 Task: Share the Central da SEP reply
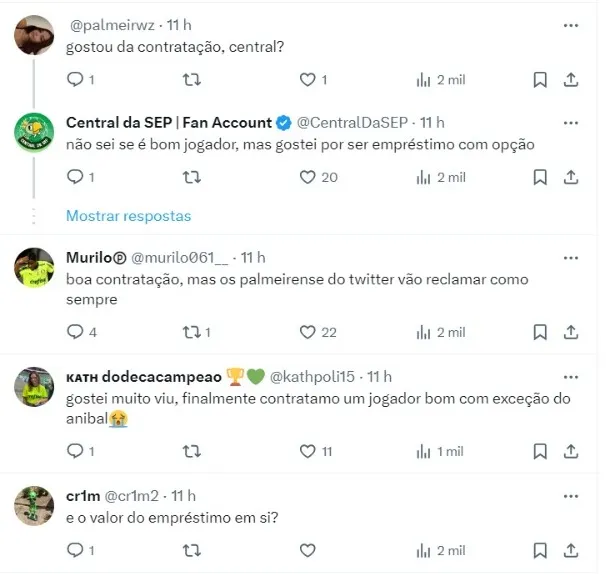coord(571,177)
